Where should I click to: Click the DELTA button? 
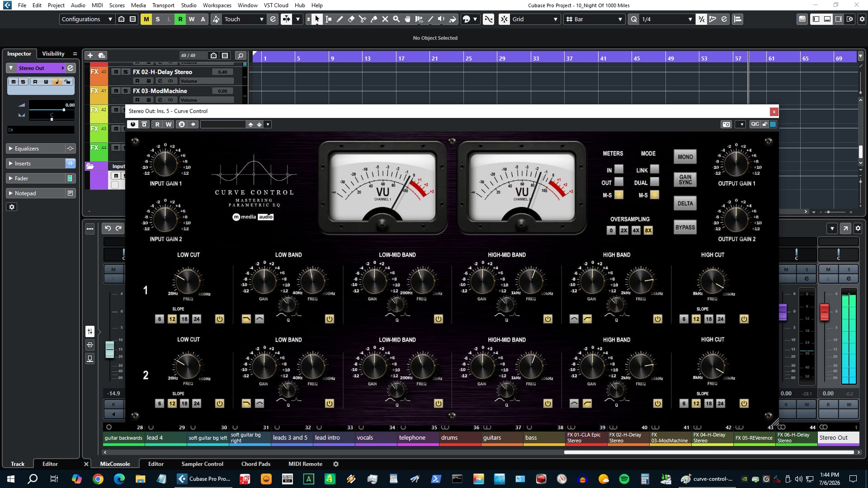(x=685, y=204)
